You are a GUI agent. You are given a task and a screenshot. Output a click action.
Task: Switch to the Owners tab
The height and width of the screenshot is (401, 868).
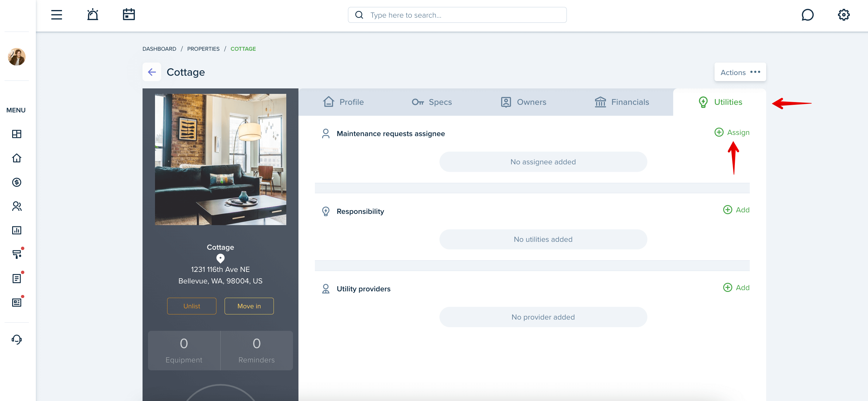[523, 102]
